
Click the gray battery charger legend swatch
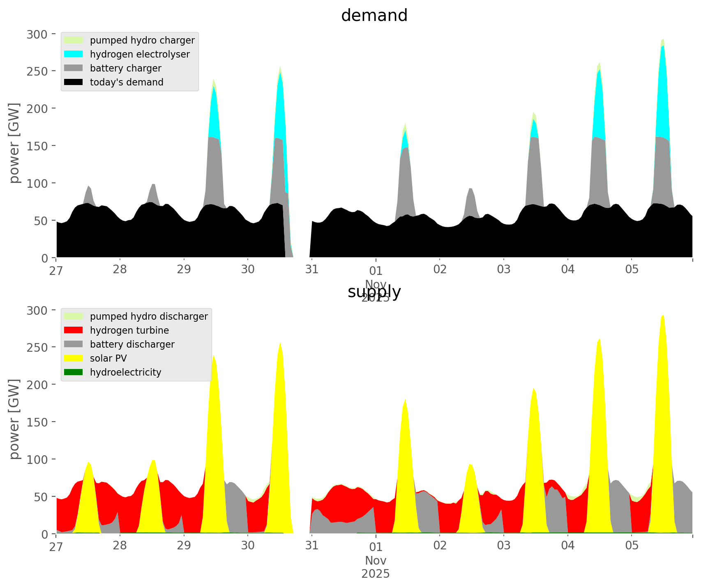coord(74,68)
